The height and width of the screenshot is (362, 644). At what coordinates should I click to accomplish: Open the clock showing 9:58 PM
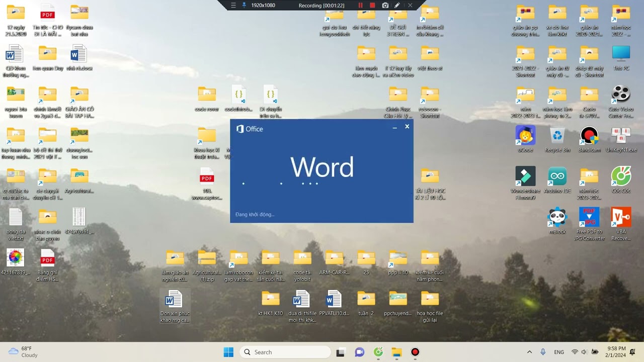[x=617, y=352]
